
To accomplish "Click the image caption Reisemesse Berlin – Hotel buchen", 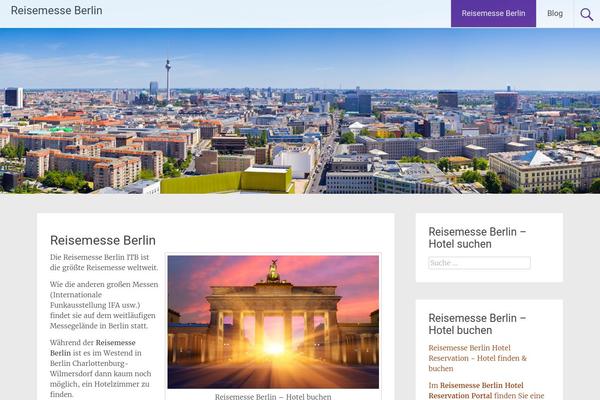I will pos(273,396).
